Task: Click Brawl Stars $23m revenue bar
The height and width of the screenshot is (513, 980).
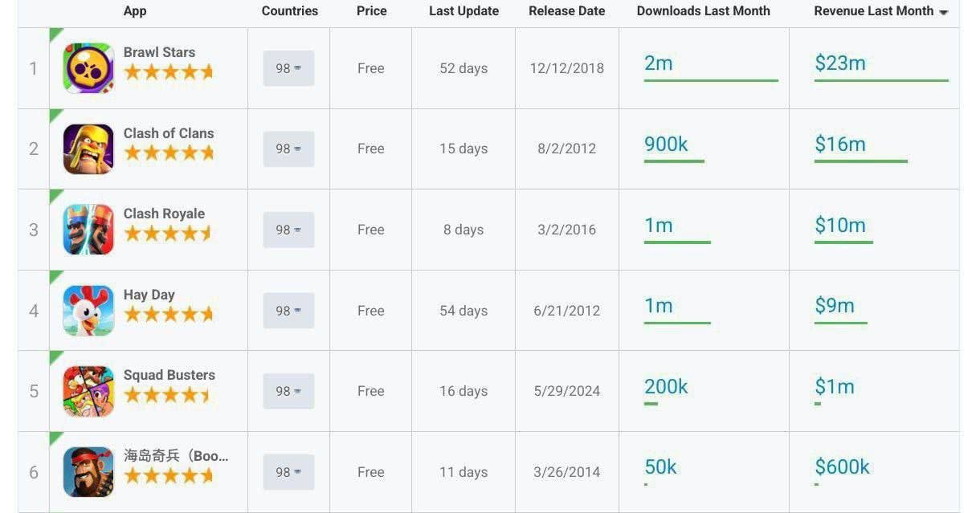Action: (880, 80)
